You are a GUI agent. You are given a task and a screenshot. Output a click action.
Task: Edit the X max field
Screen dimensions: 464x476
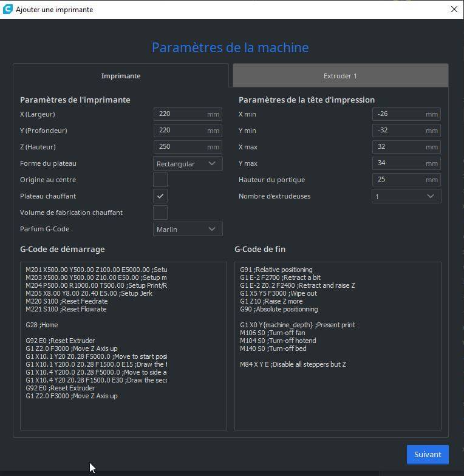tap(406, 147)
